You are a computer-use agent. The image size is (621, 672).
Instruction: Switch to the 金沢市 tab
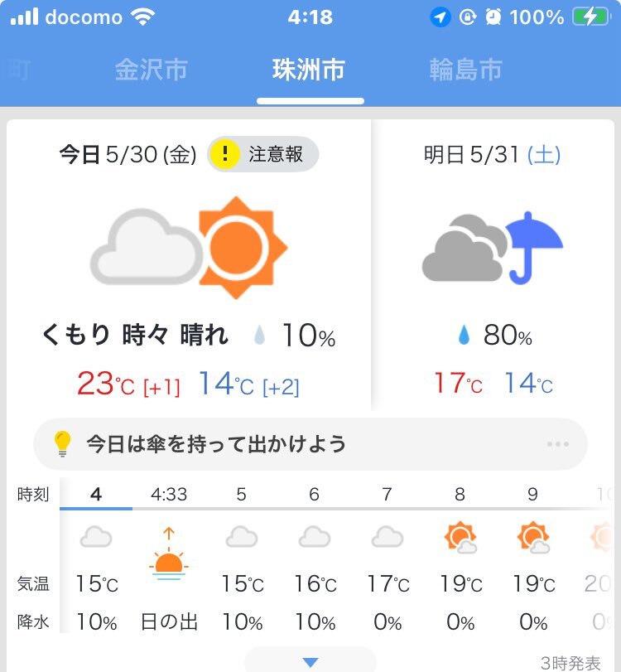tap(152, 70)
